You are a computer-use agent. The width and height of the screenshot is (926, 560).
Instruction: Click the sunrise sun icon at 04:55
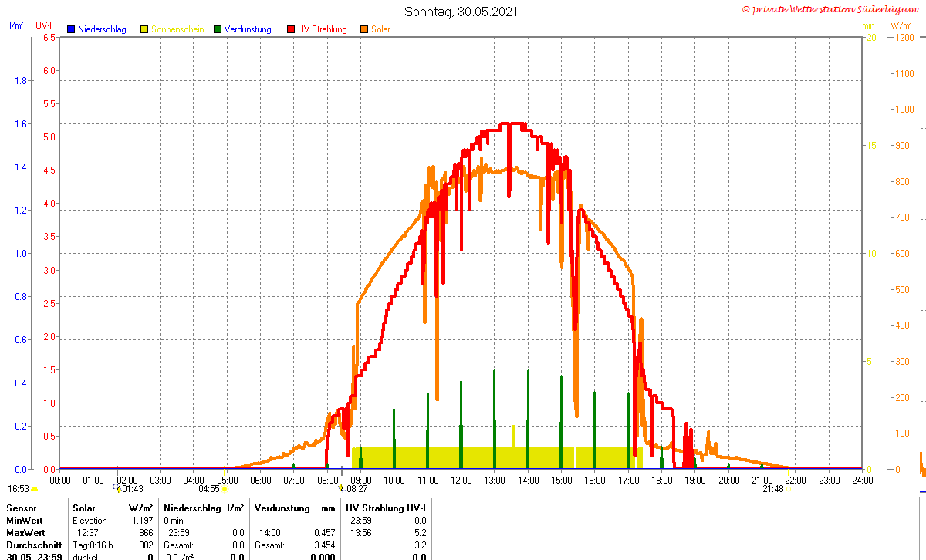point(225,489)
